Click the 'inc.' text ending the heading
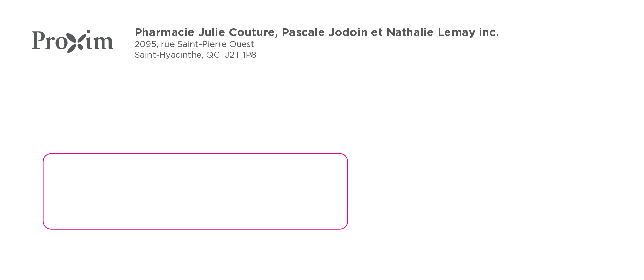The image size is (644, 280). click(x=488, y=32)
